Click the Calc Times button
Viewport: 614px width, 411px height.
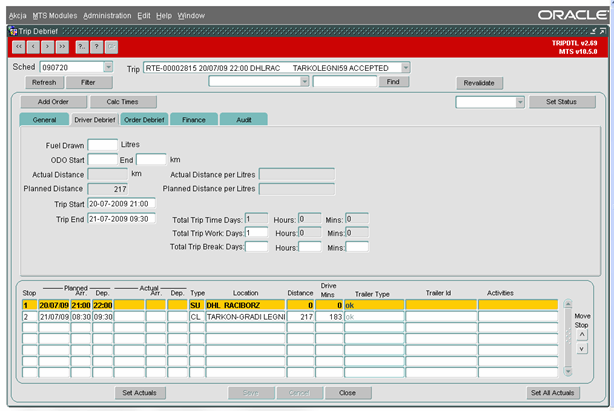(123, 102)
